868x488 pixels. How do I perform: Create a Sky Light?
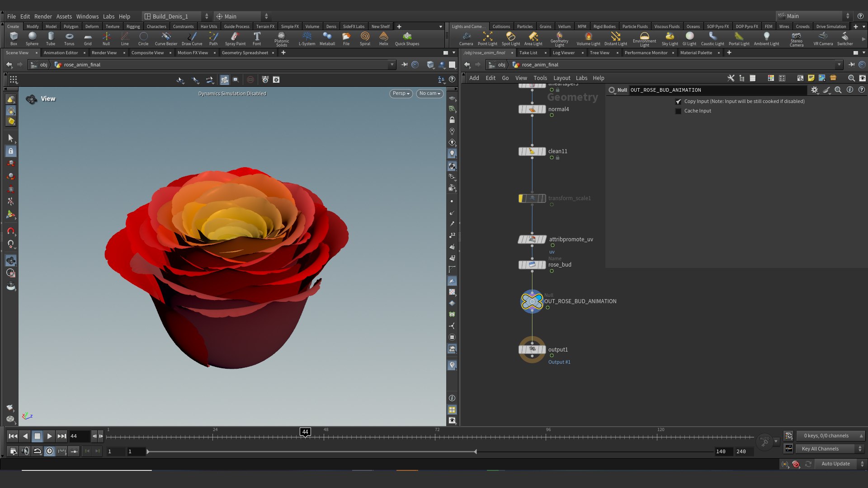670,38
